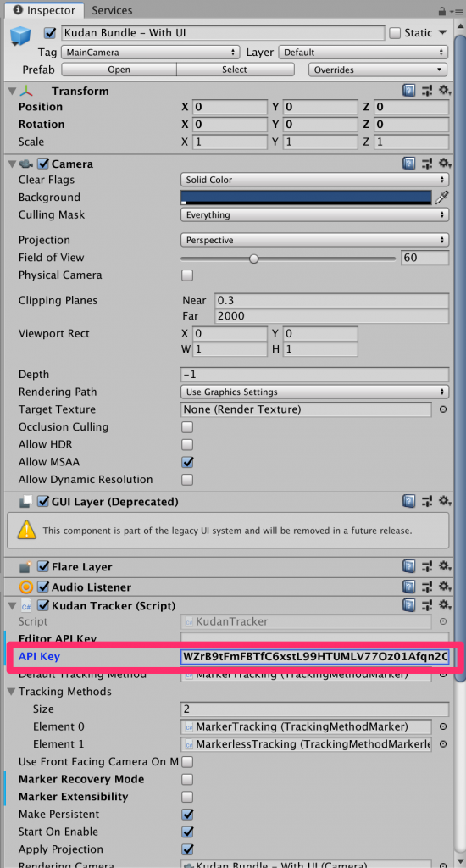Image resolution: width=466 pixels, height=868 pixels.
Task: Collapse the Tracking Methods foldout
Action: click(12, 692)
